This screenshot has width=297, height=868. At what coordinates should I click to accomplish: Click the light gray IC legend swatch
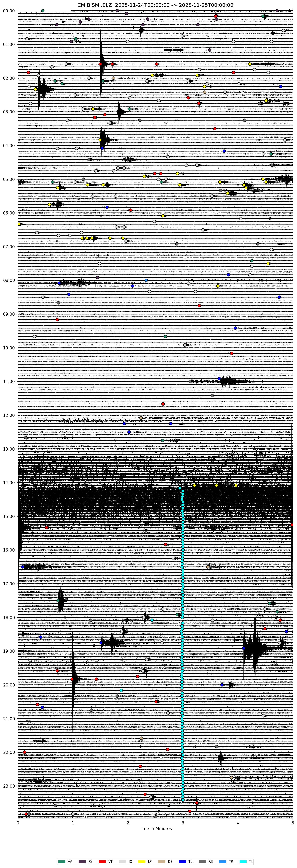(123, 862)
